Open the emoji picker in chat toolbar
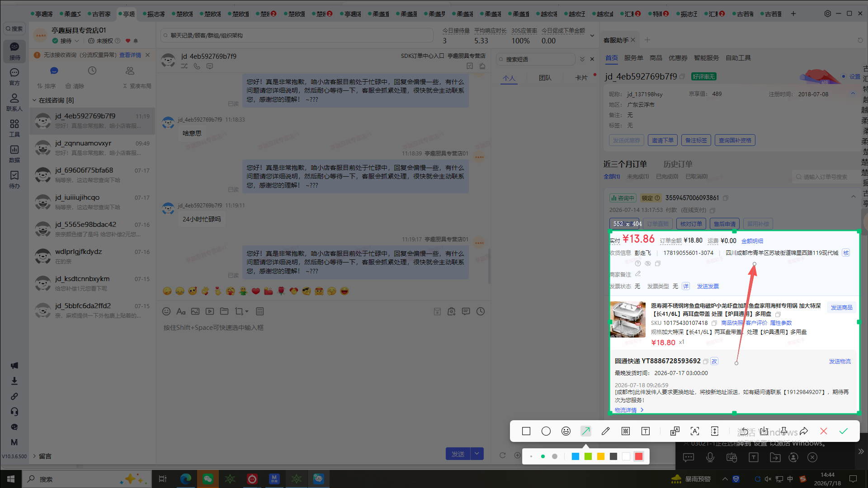868x488 pixels. 166,311
